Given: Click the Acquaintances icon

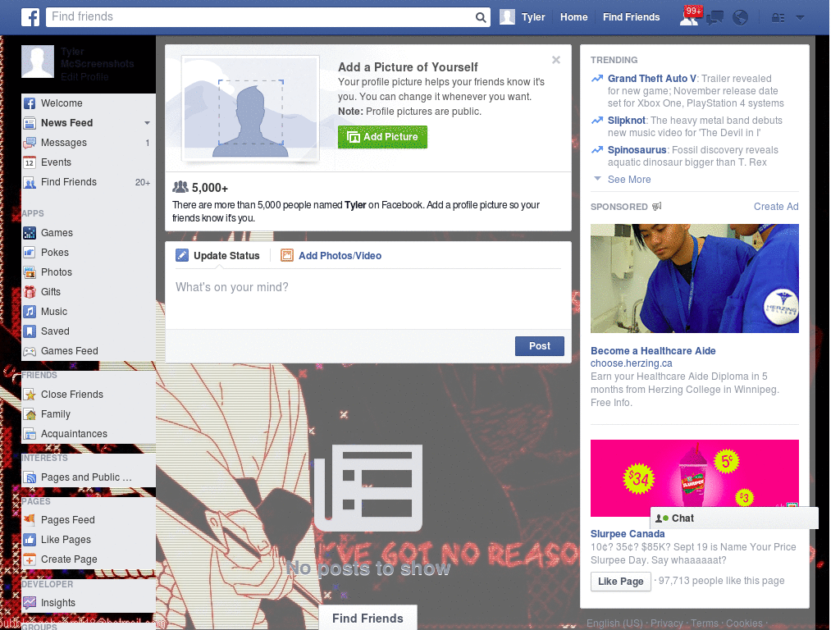Looking at the screenshot, I should 30,434.
